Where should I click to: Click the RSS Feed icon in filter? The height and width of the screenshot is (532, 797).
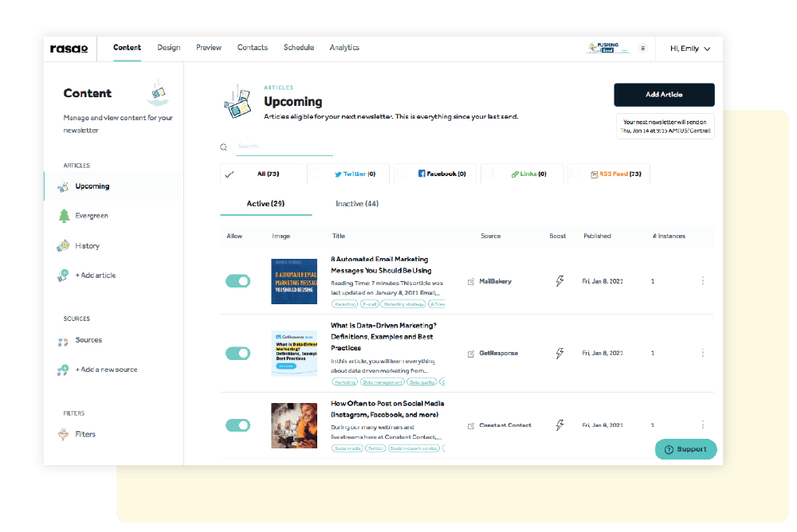click(595, 174)
